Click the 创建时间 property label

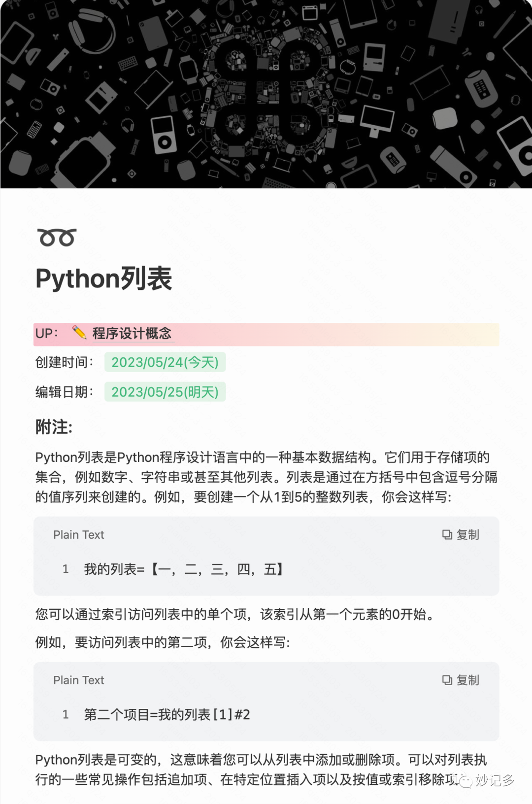[x=64, y=362]
